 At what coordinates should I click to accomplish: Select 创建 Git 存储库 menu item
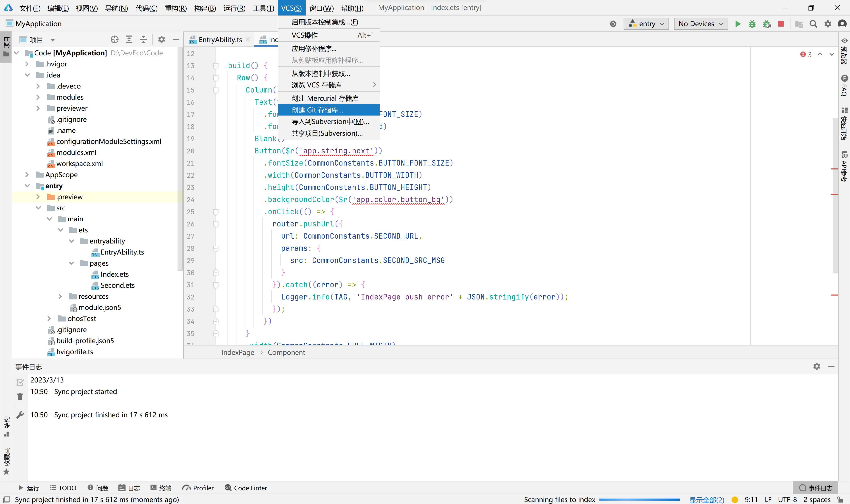(x=317, y=110)
